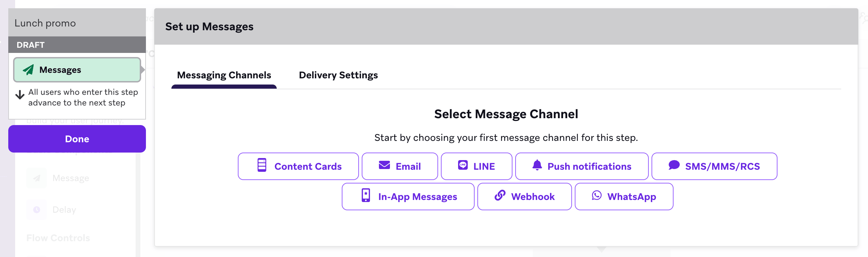The height and width of the screenshot is (257, 868).
Task: Select the Messages step in sidebar
Action: pyautogui.click(x=77, y=70)
